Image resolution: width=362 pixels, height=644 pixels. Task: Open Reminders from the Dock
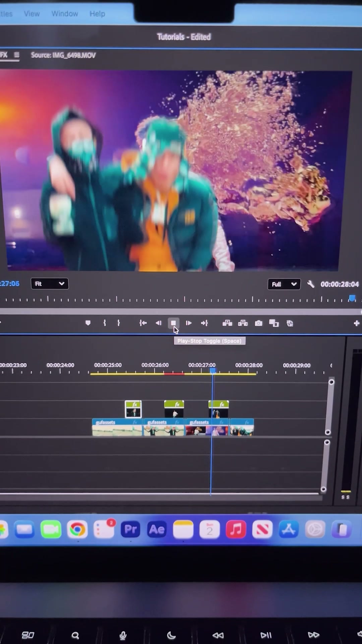pyautogui.click(x=104, y=530)
